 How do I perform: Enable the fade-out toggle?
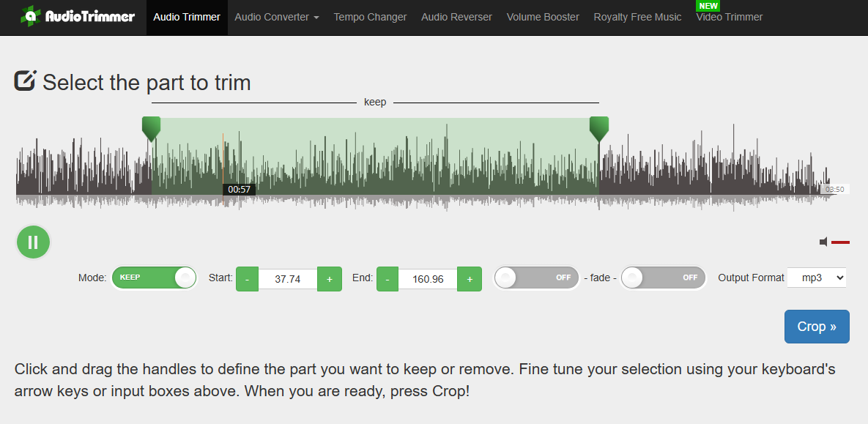[663, 278]
